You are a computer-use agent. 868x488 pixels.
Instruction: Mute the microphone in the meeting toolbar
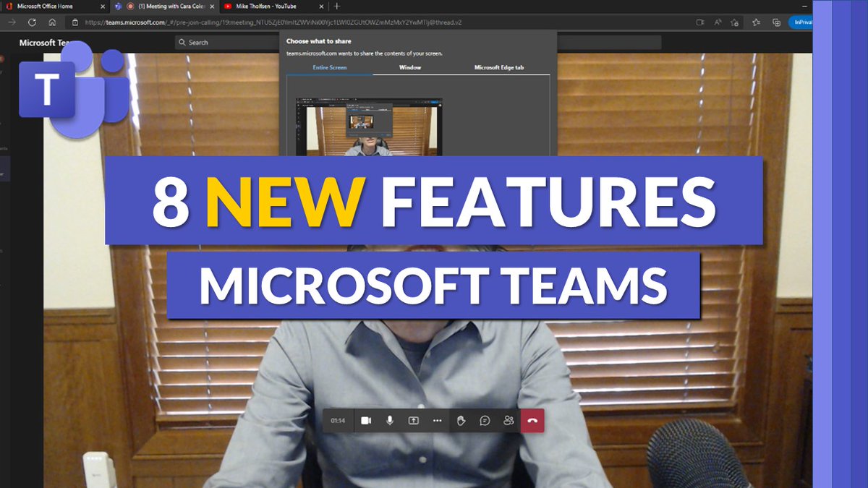pos(390,420)
